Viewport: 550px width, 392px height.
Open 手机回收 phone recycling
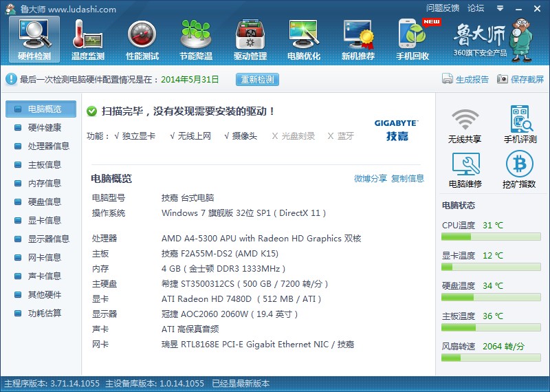(413, 40)
